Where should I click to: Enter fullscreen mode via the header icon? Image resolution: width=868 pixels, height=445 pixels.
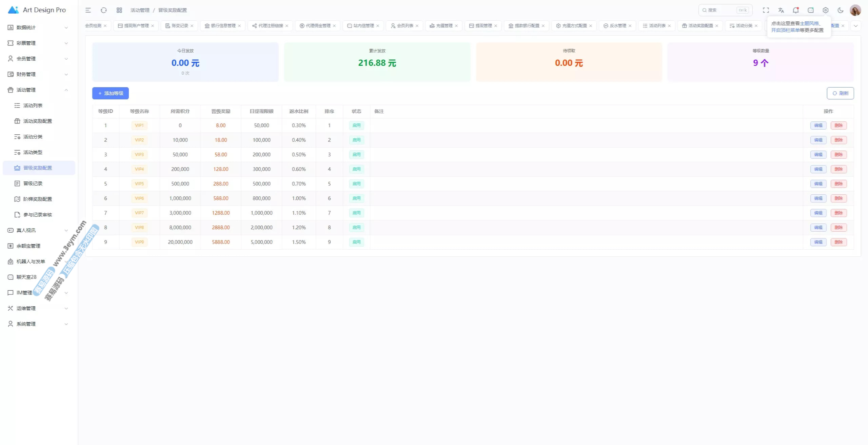[766, 10]
